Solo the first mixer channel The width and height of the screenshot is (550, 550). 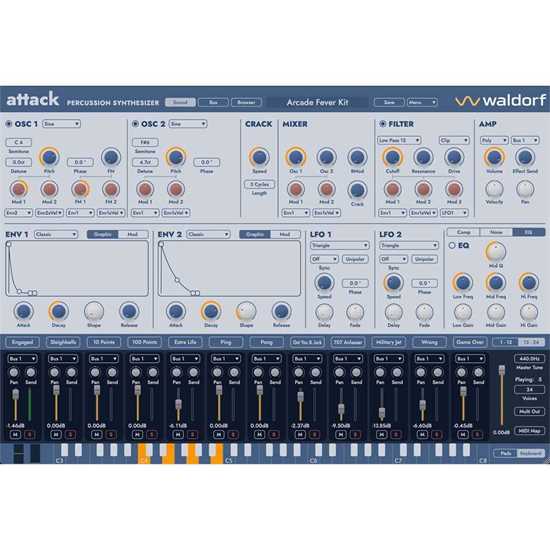[30, 435]
